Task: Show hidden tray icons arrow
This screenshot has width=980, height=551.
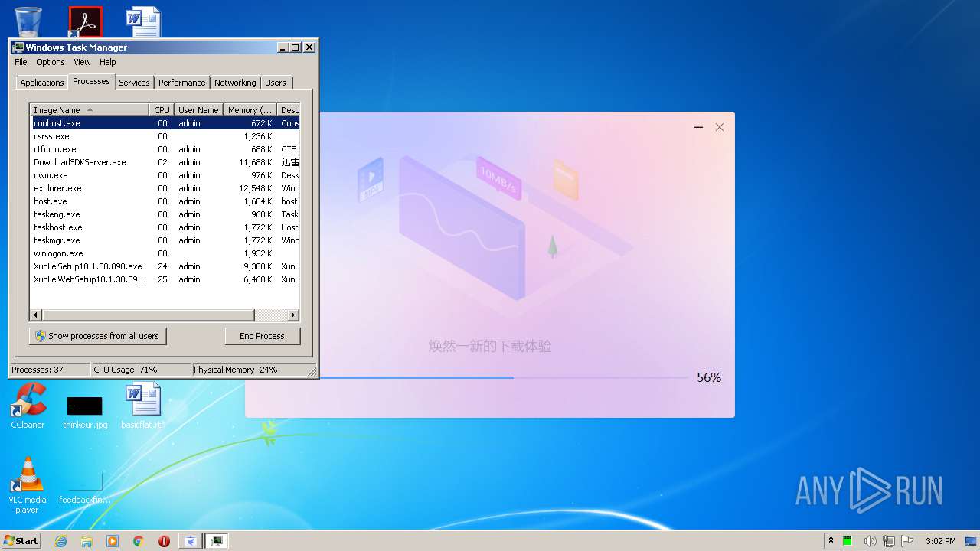Action: coord(831,541)
